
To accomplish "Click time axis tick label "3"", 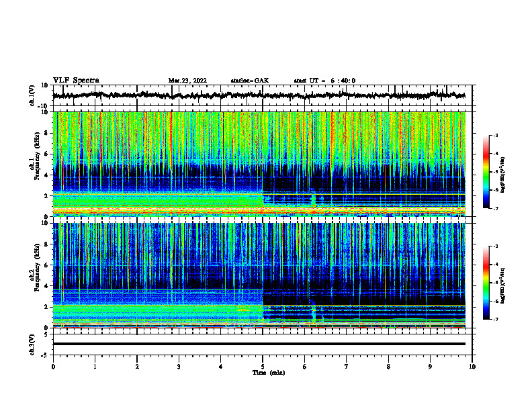I will [179, 367].
